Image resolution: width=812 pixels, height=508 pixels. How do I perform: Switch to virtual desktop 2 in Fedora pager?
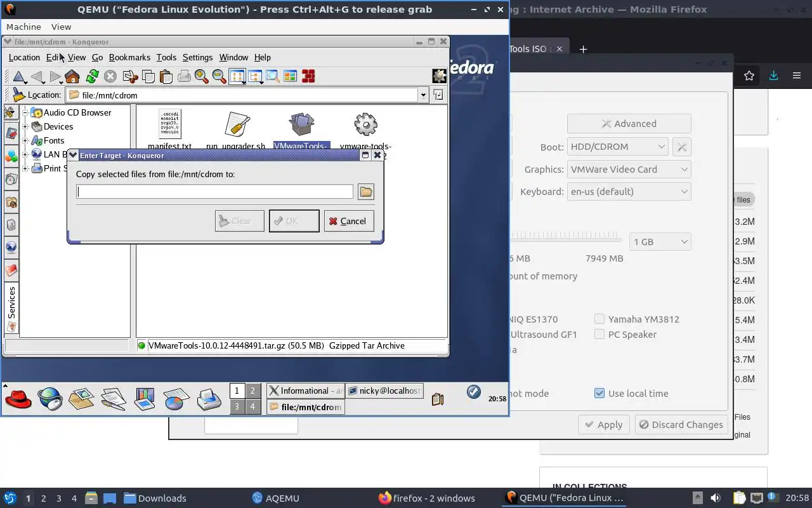(252, 391)
